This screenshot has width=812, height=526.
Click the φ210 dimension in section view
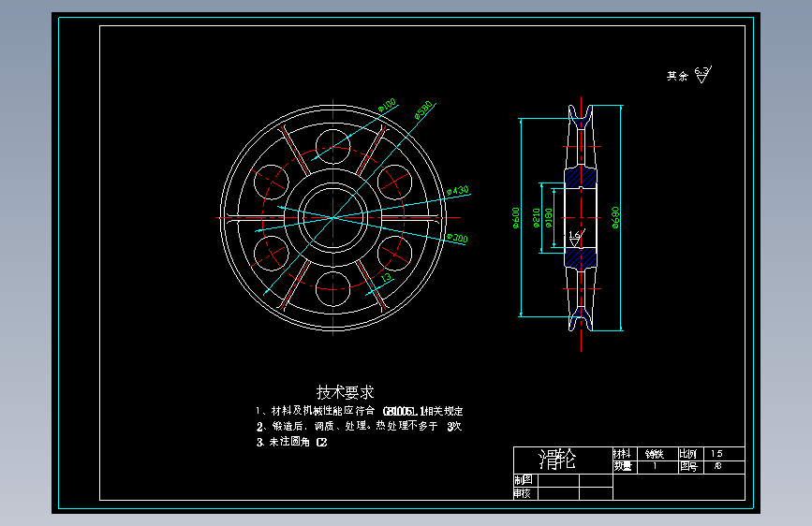[x=537, y=218]
